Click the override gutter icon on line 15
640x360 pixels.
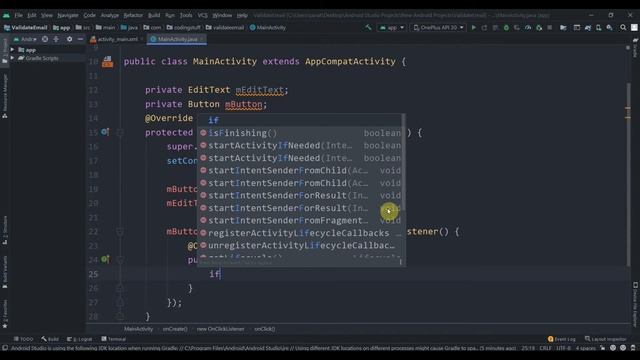pyautogui.click(x=105, y=132)
